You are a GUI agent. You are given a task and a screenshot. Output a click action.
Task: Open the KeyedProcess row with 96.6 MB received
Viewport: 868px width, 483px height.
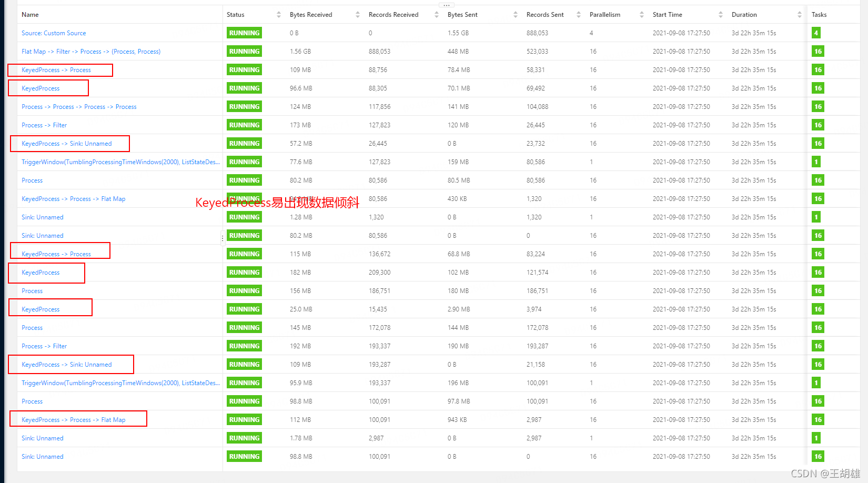pos(41,88)
